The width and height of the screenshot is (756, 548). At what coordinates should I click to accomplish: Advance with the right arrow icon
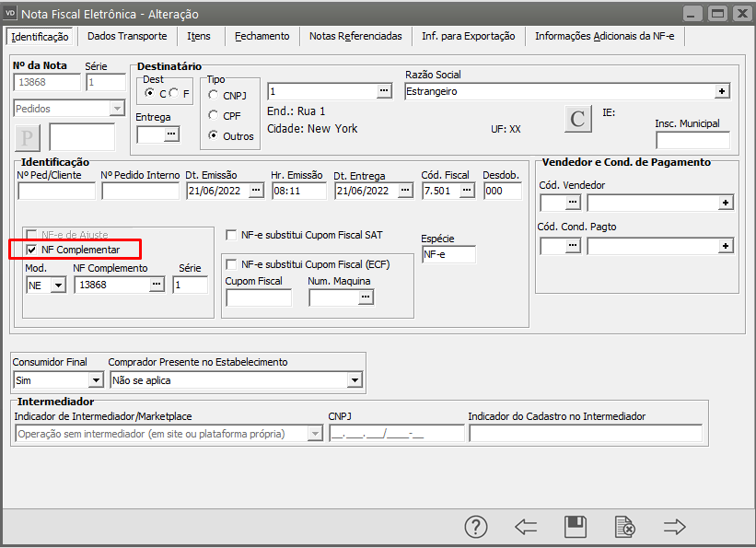pyautogui.click(x=675, y=527)
